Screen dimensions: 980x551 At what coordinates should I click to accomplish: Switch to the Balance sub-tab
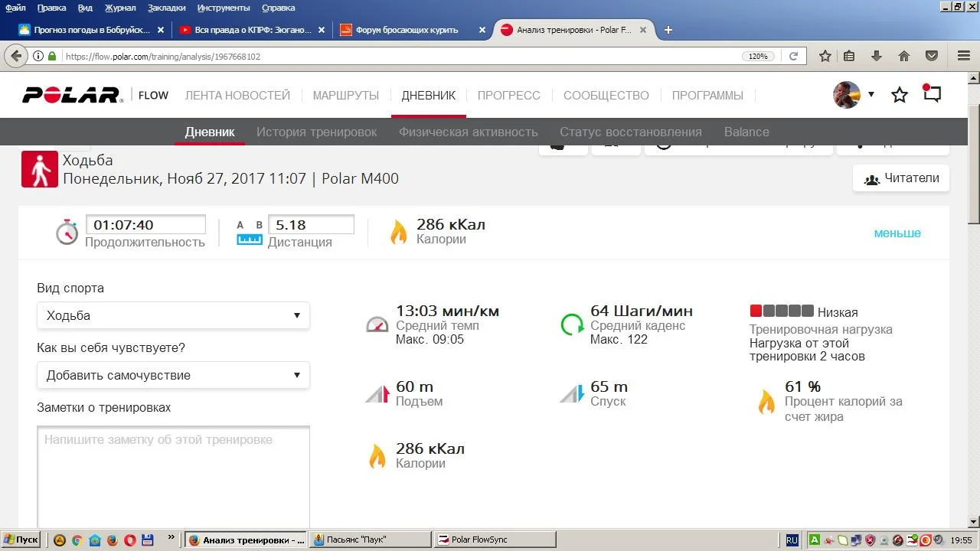point(746,132)
